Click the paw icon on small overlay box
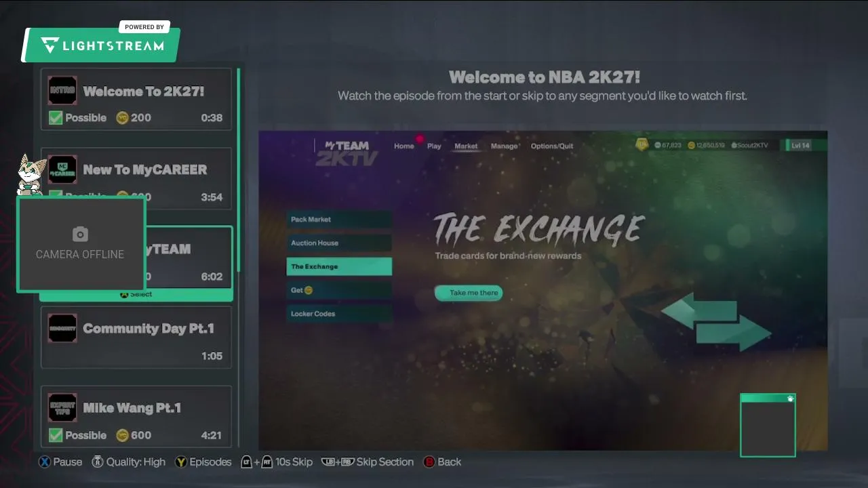 790,399
